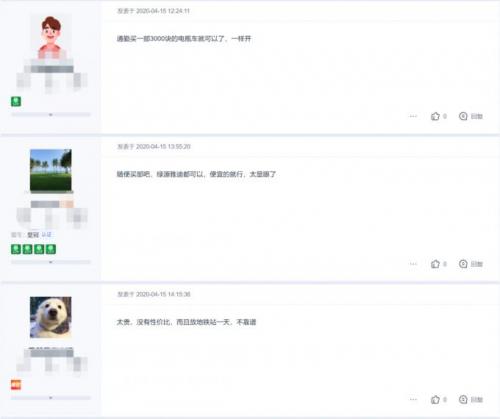The height and width of the screenshot is (419, 500).
Task: Open cartoon boy avatar profile
Action: coord(51,36)
